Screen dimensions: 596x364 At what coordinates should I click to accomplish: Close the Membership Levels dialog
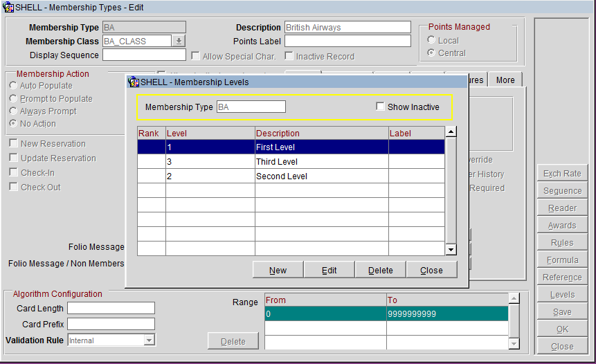click(431, 270)
